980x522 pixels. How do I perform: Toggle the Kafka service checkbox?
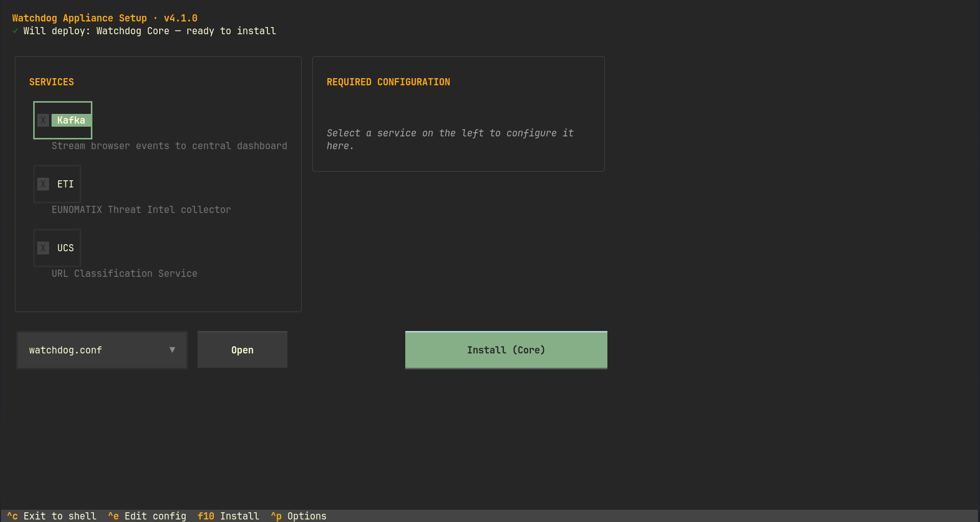tap(63, 120)
